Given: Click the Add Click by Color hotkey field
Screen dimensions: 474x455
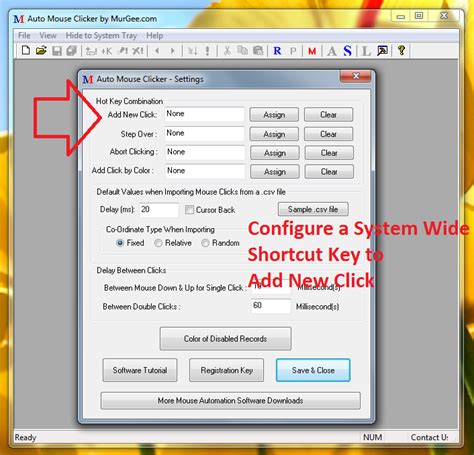Looking at the screenshot, I should coord(205,171).
